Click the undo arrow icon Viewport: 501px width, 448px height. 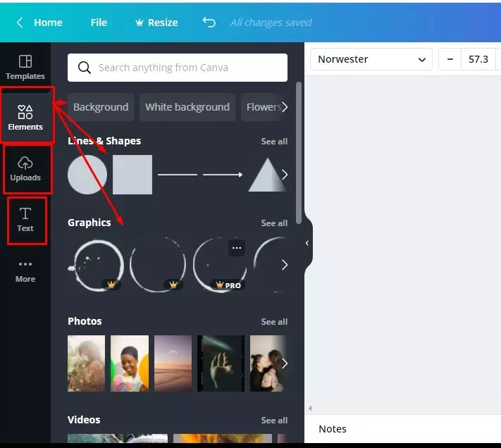tap(209, 23)
